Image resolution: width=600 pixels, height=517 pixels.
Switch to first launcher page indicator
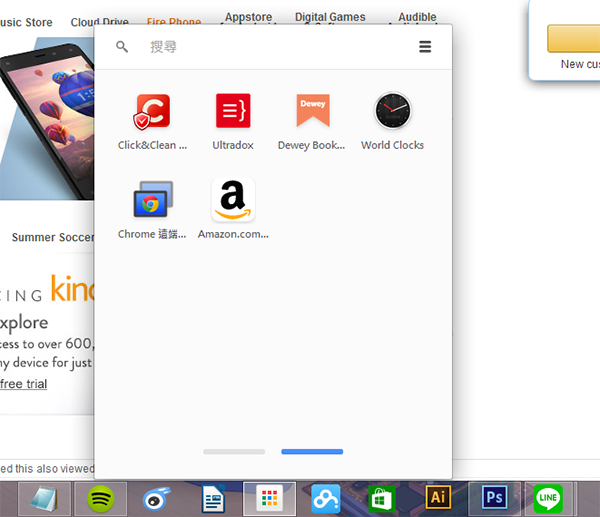click(x=234, y=452)
